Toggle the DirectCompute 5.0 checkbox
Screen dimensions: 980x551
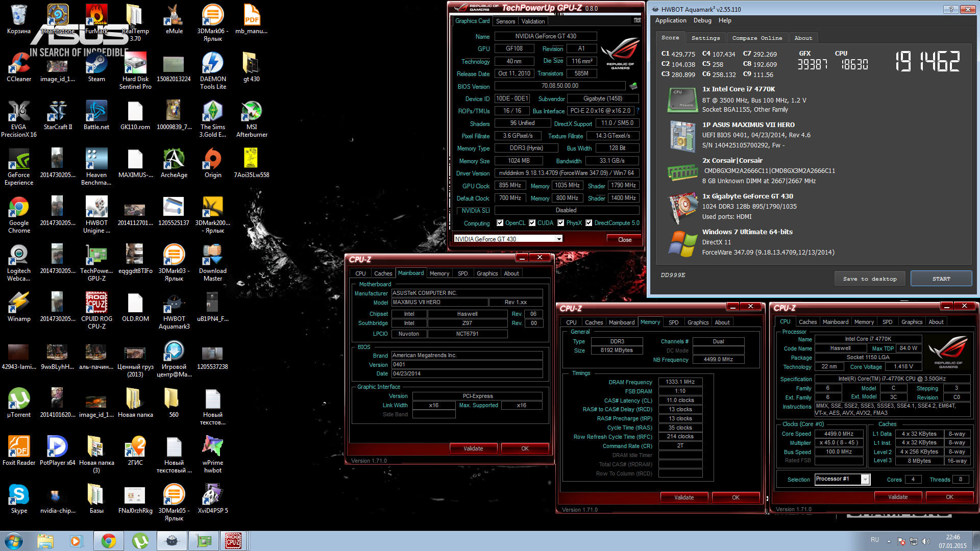(589, 223)
